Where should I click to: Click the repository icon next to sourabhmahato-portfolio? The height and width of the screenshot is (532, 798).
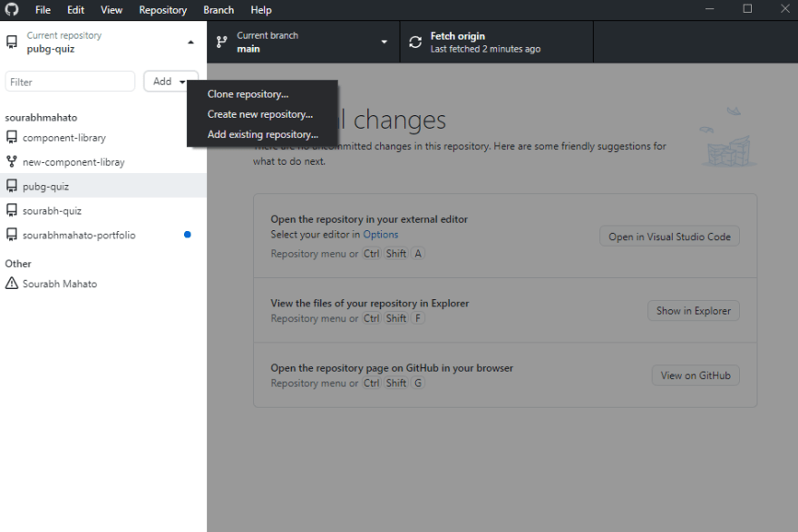12,235
